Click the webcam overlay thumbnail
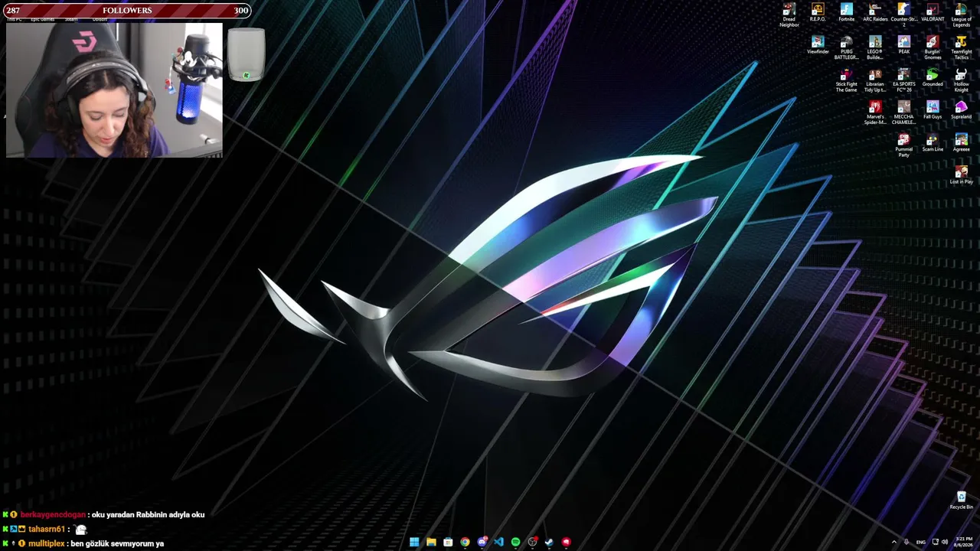 [x=114, y=90]
